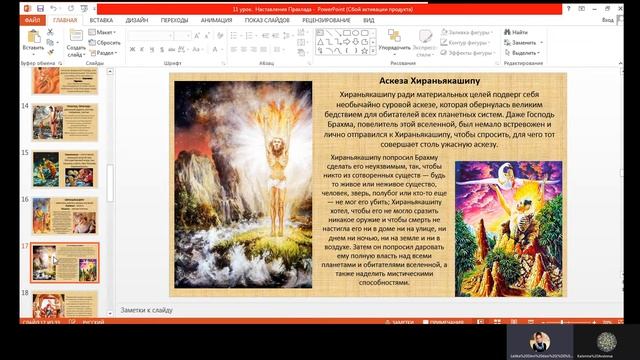Toggle text shadow S formatting

pos(162,49)
